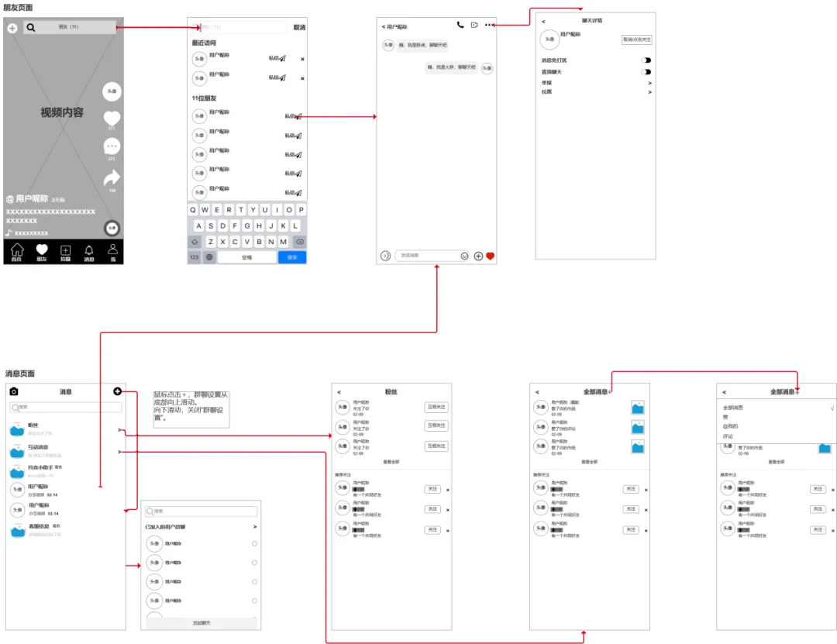Start video call from chat header
The image size is (837, 644).
coord(474,25)
